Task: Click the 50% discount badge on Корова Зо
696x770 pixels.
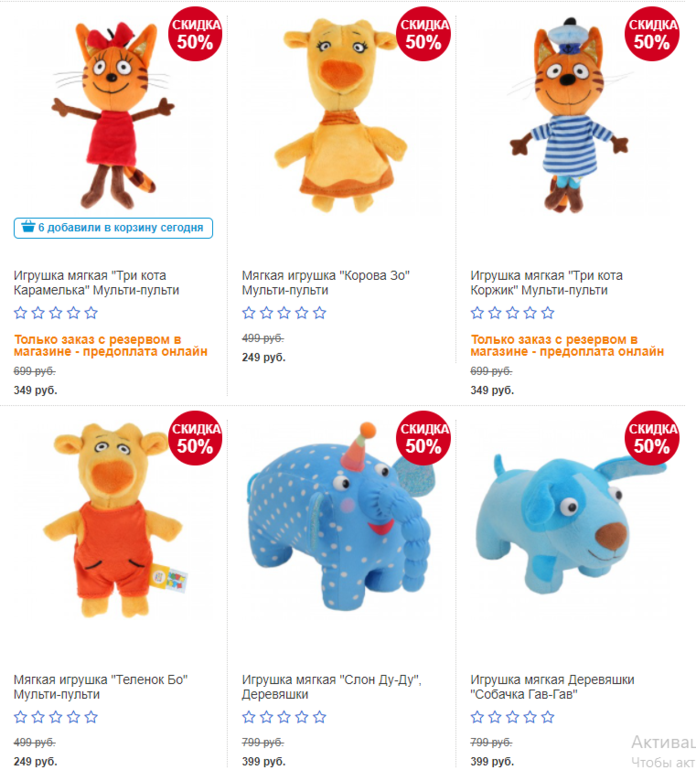Action: (x=424, y=34)
